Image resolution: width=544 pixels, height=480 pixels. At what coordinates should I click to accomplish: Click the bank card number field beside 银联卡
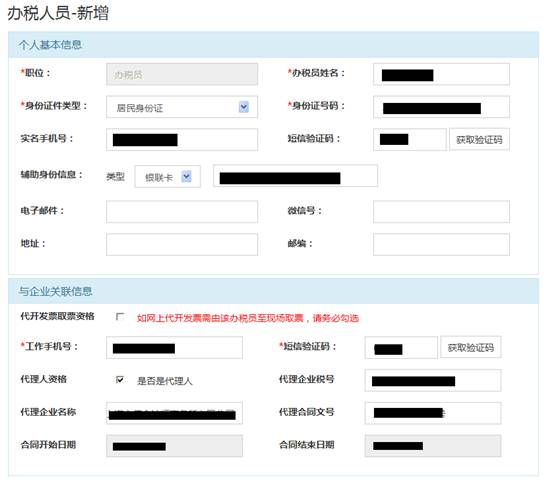[295, 176]
